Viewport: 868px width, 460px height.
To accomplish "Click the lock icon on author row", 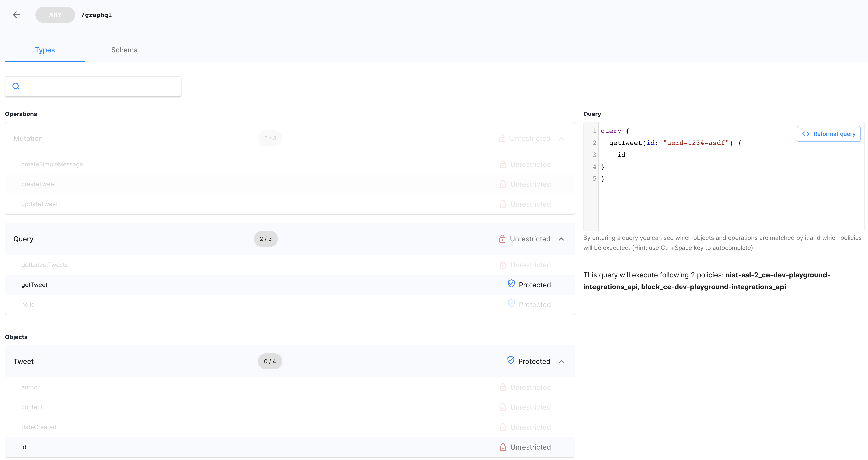I will (x=503, y=387).
